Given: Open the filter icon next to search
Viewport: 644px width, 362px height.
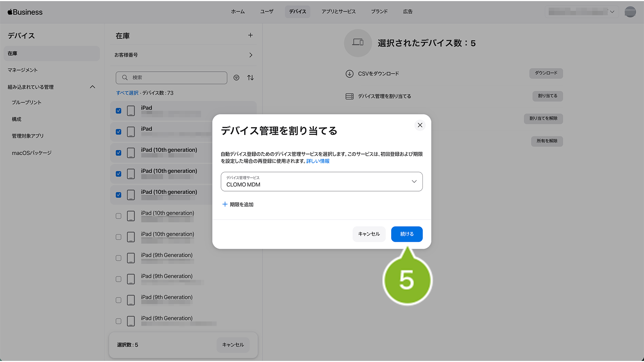Looking at the screenshot, I should click(236, 77).
